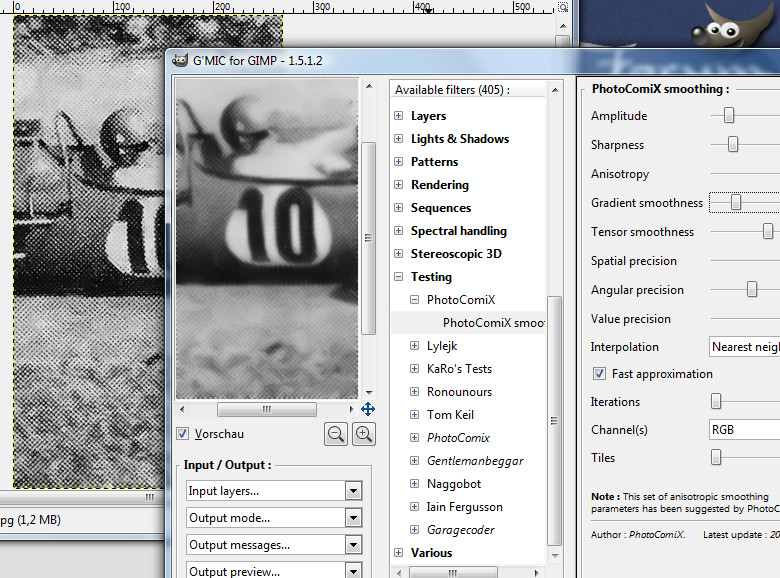
Task: Expand the Gentlemanbeggar folder
Action: click(414, 461)
